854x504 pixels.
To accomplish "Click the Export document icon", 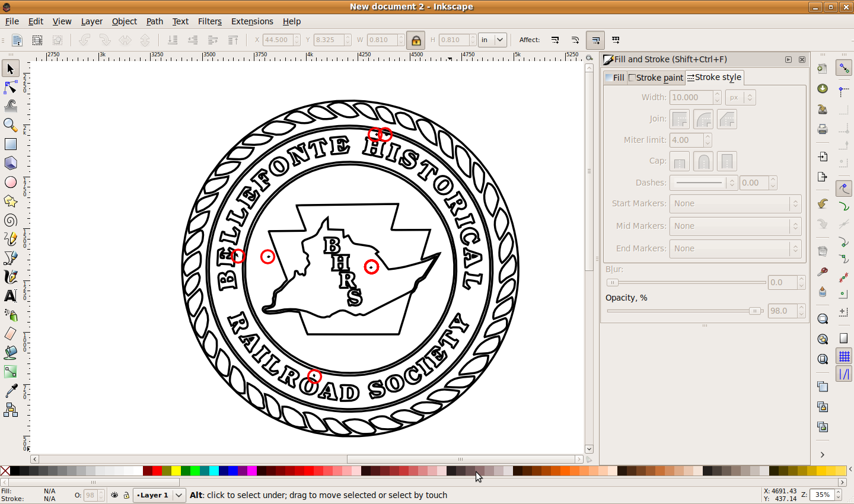I will (823, 177).
